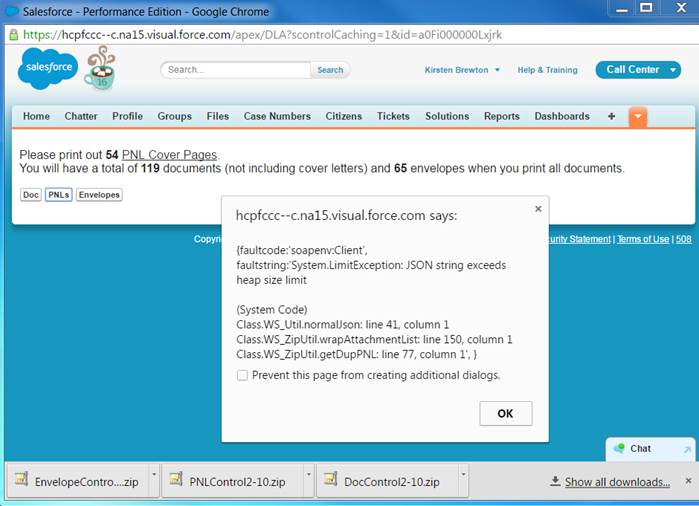This screenshot has width=699, height=506.
Task: Click the Salesforce cloud logo
Action: point(48,68)
